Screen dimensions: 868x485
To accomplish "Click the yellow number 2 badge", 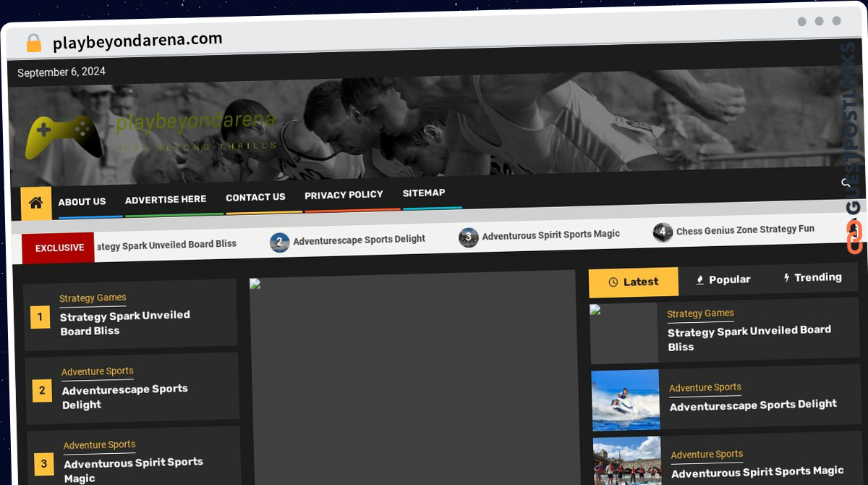I will click(42, 390).
